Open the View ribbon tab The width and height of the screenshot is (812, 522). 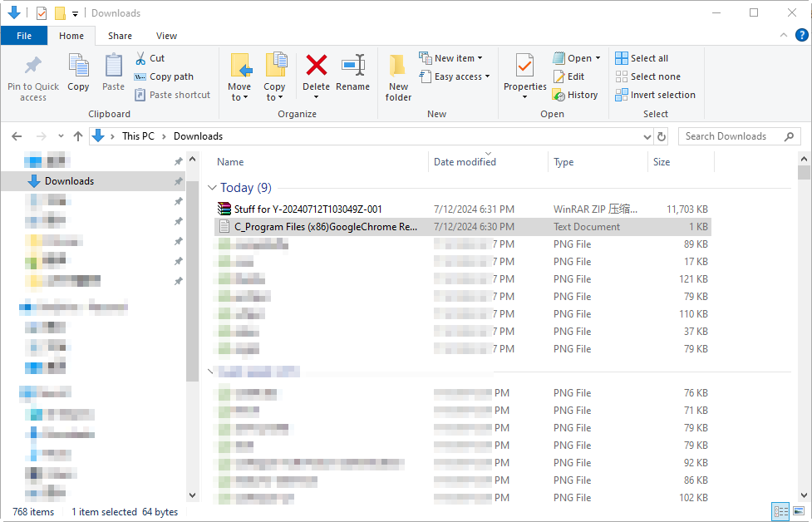166,36
